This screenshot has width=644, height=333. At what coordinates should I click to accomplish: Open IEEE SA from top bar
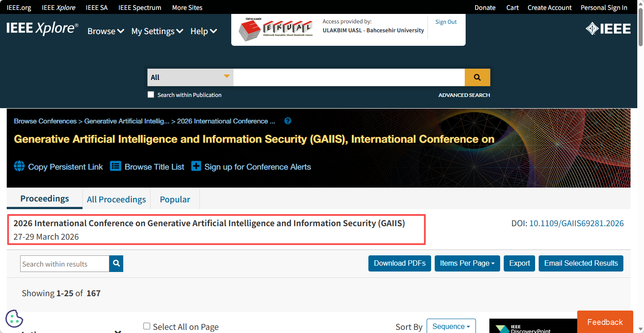pyautogui.click(x=97, y=8)
